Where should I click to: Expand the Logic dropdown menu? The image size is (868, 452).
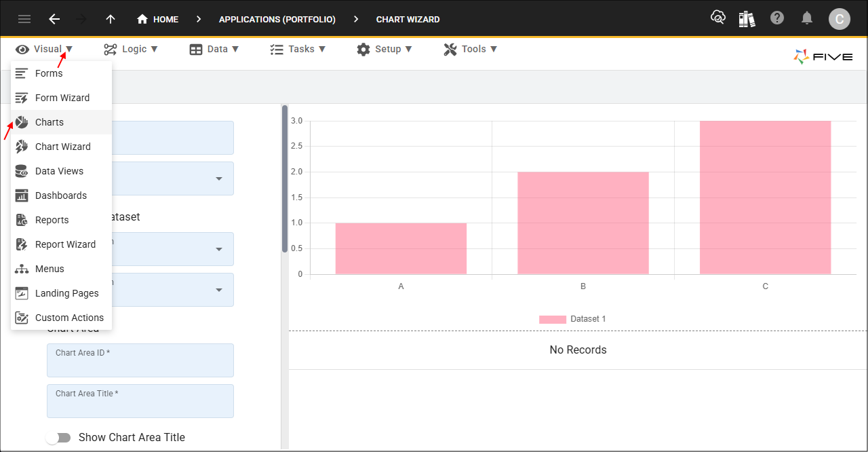(x=130, y=49)
